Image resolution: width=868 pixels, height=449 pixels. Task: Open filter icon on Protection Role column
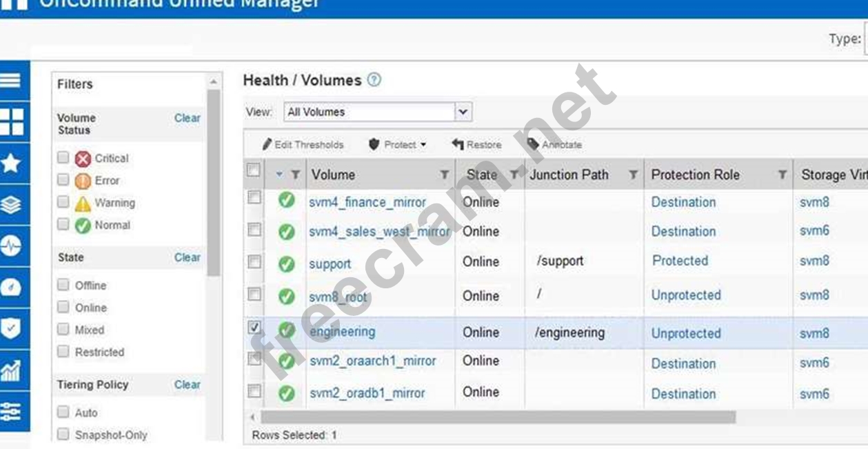tap(783, 175)
